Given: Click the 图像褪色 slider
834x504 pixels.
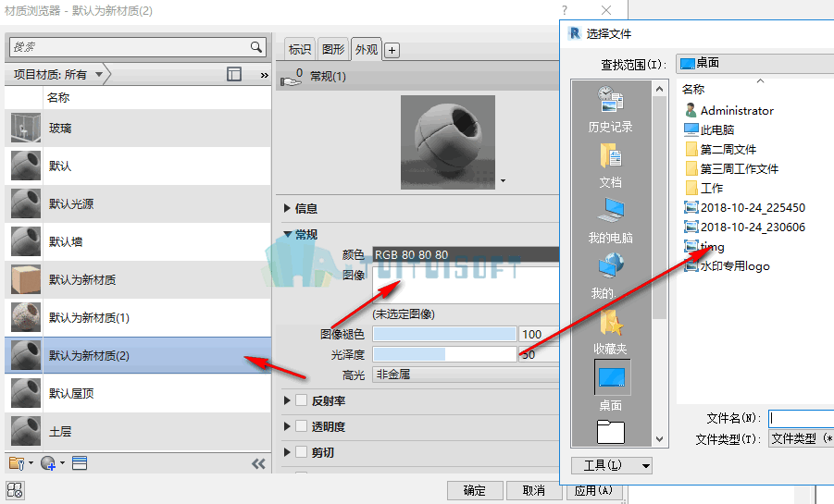Looking at the screenshot, I should pyautogui.click(x=444, y=334).
